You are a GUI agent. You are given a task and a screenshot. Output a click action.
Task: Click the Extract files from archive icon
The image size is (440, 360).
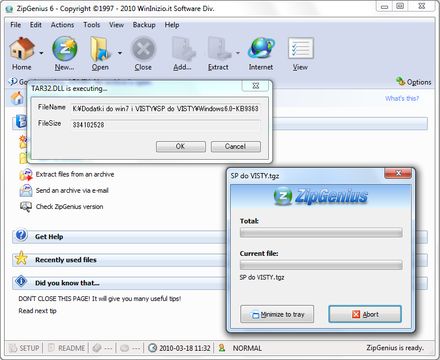click(26, 175)
